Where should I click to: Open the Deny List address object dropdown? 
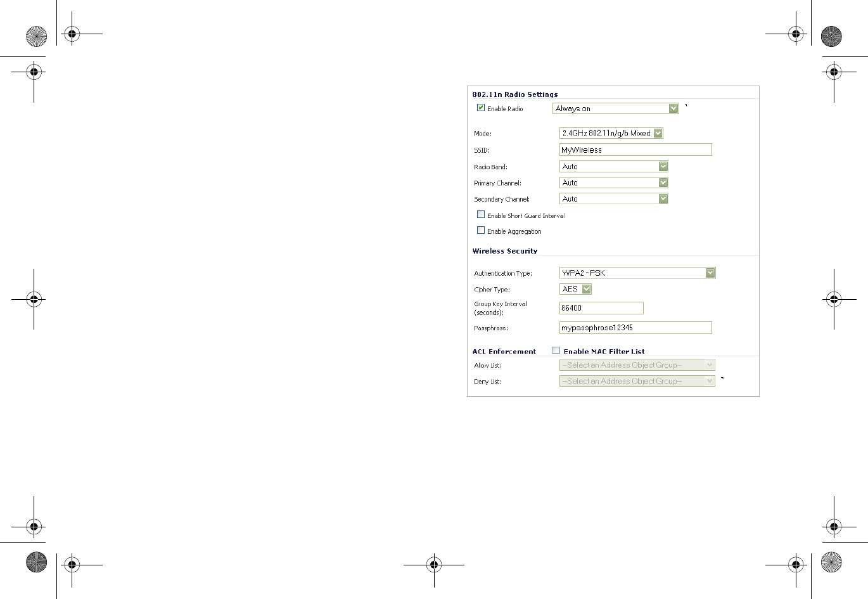pyautogui.click(x=637, y=382)
